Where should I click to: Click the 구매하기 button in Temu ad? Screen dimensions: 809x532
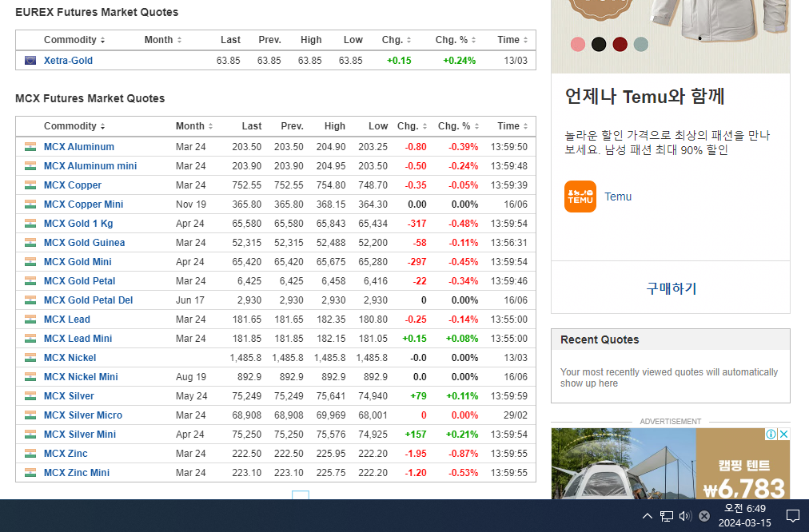click(x=671, y=288)
